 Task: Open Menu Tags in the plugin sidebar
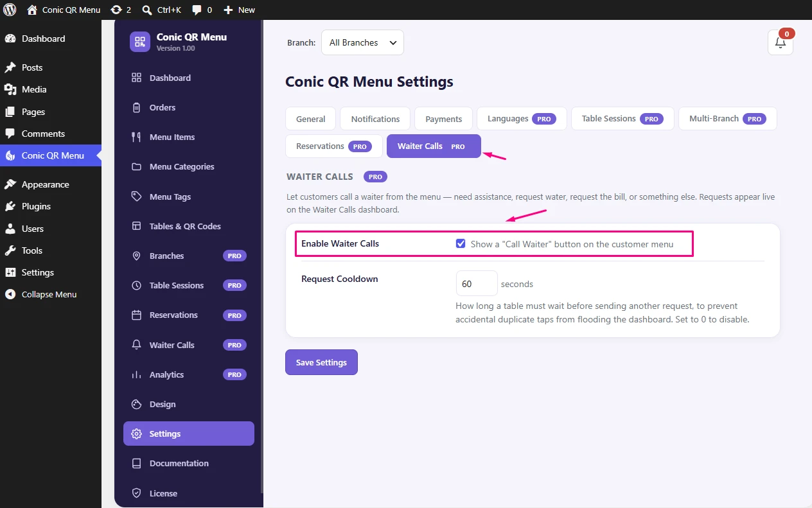click(x=189, y=197)
